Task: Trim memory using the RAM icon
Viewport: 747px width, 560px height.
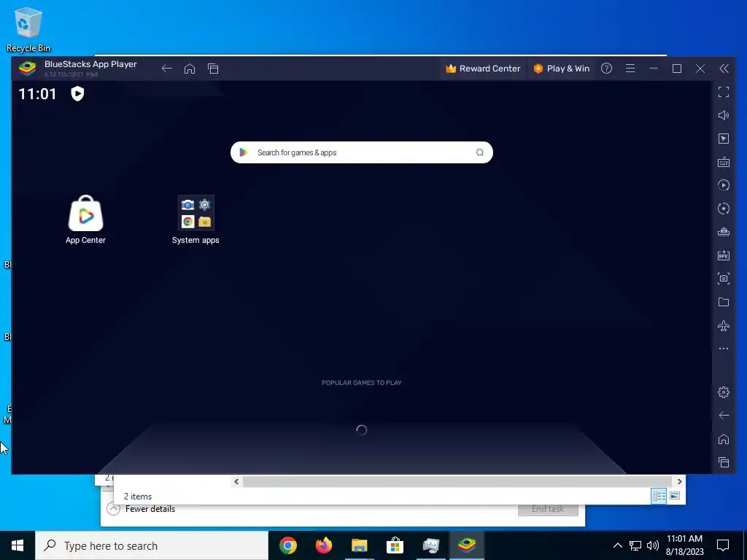Action: tap(724, 232)
